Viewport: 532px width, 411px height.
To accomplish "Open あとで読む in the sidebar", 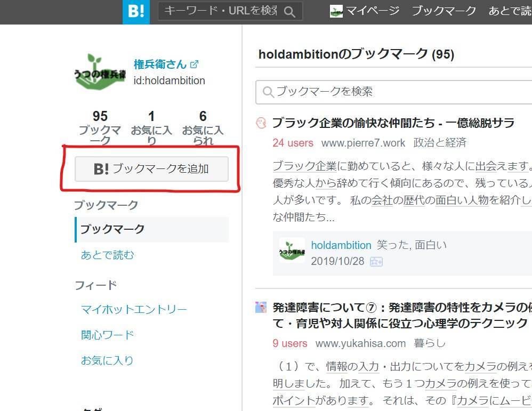I will (x=107, y=255).
